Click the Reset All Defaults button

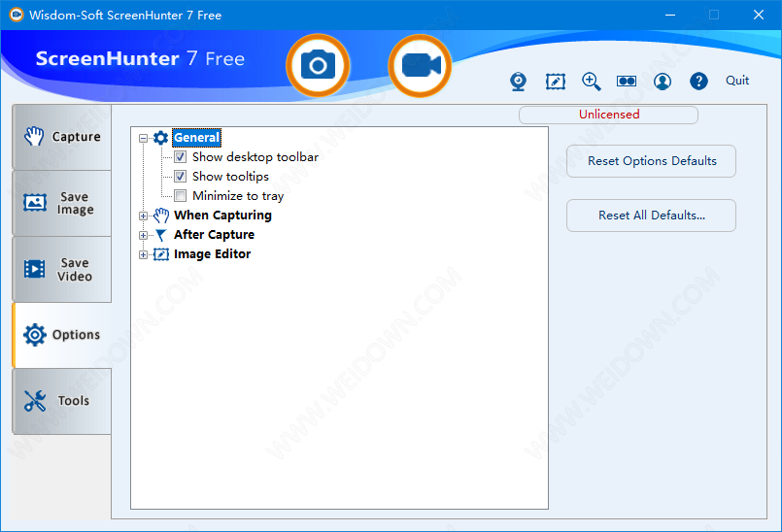click(651, 216)
